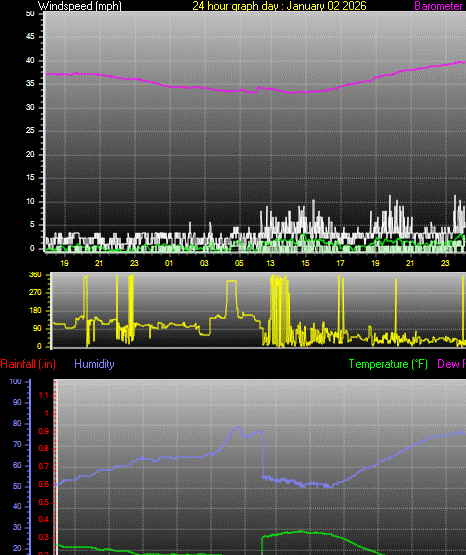Click the "80" tick on the humidity axis

17,424
